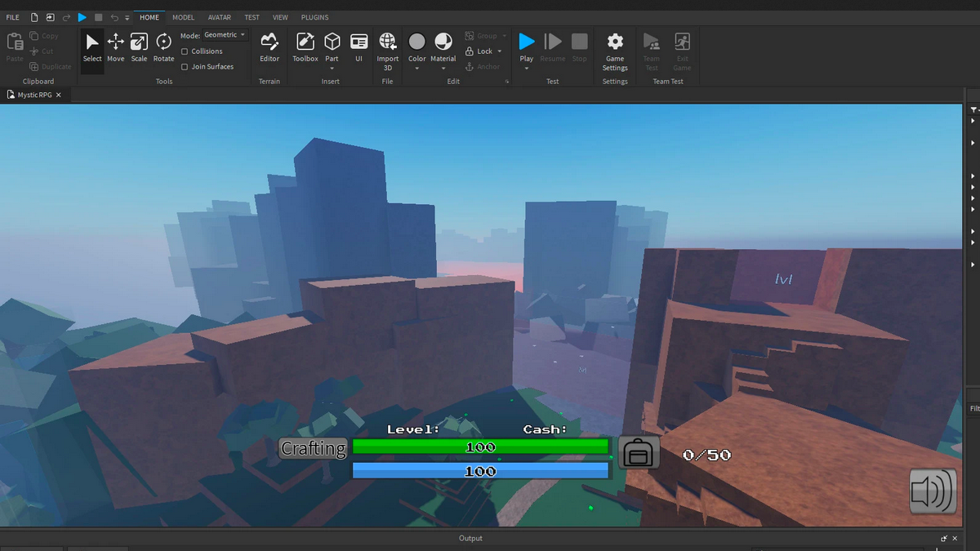The image size is (980, 551).
Task: Open the FILE menu
Action: coord(13,17)
